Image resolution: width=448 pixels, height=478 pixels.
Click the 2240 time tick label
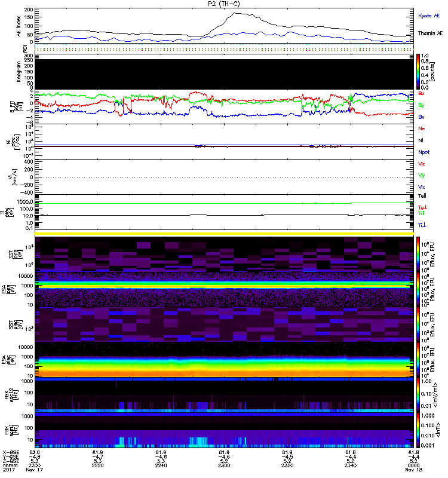click(161, 465)
